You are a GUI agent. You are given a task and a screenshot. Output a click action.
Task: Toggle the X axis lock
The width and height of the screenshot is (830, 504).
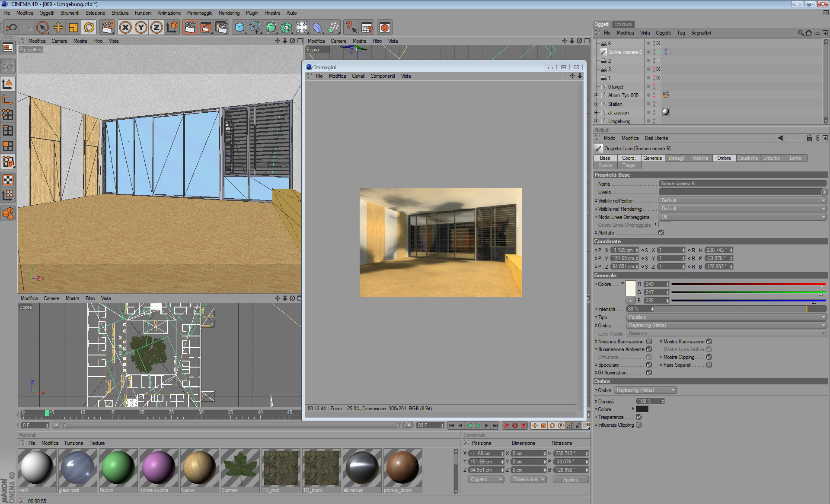tap(125, 28)
